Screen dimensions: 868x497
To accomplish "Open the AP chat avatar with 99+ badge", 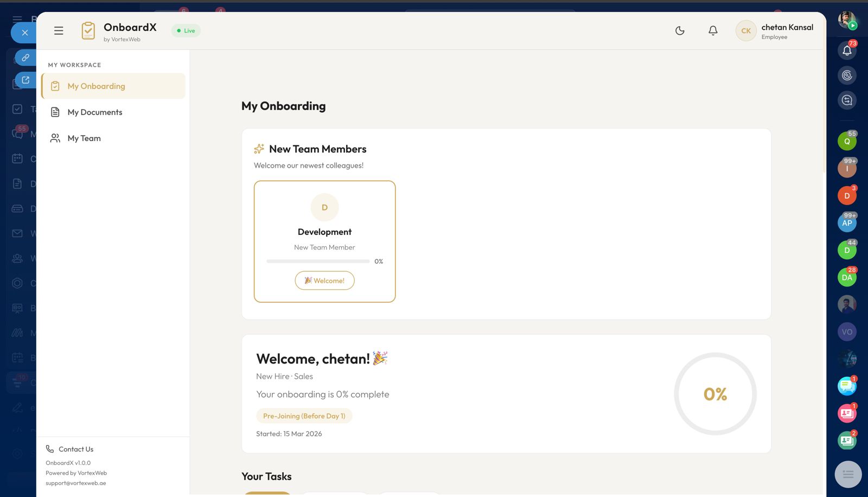I will (x=847, y=223).
